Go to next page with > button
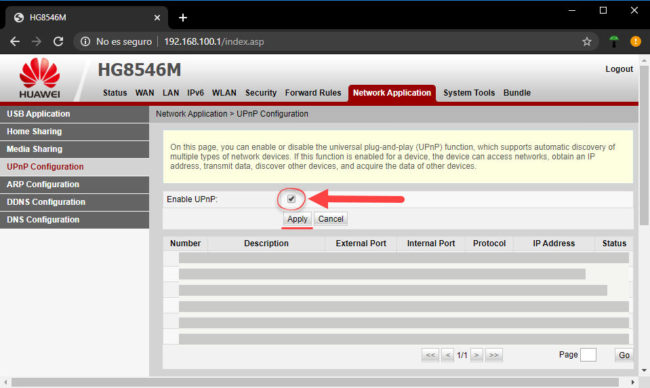650x388 pixels. click(476, 355)
